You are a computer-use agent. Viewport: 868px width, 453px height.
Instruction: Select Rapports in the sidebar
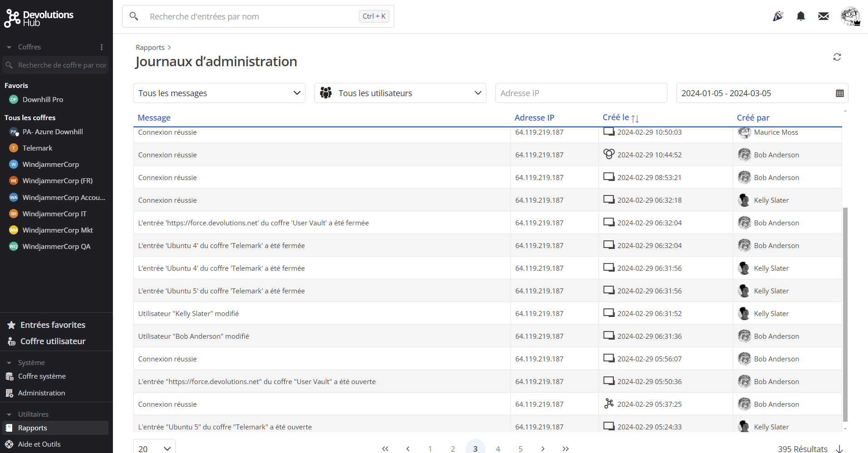pyautogui.click(x=55, y=428)
